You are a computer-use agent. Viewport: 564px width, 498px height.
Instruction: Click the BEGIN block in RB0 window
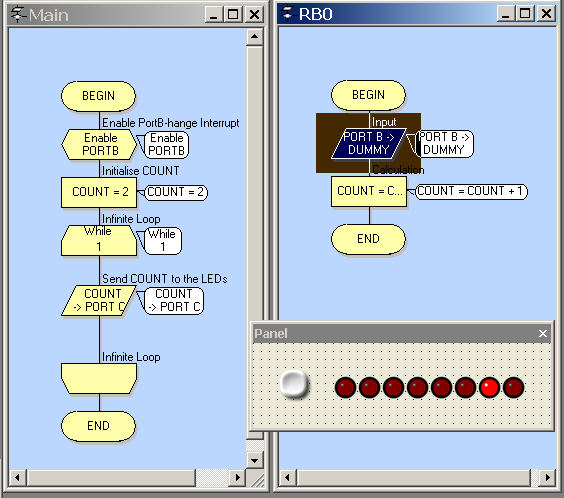click(x=368, y=95)
